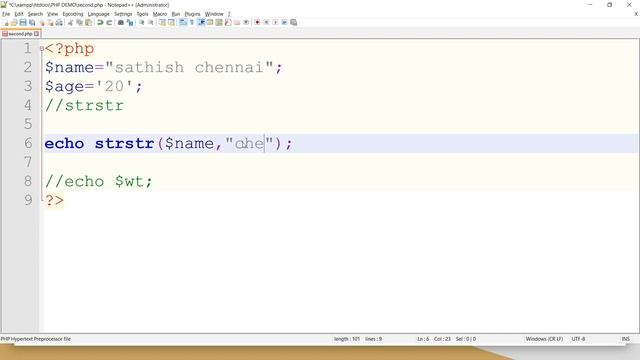This screenshot has height=360, width=640.
Task: Click the //echo $wt; comment line
Action: (98, 181)
